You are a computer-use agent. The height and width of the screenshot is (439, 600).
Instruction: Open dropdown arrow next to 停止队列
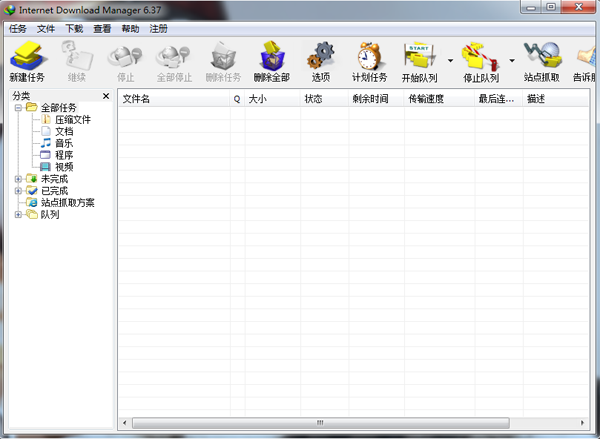pos(512,60)
